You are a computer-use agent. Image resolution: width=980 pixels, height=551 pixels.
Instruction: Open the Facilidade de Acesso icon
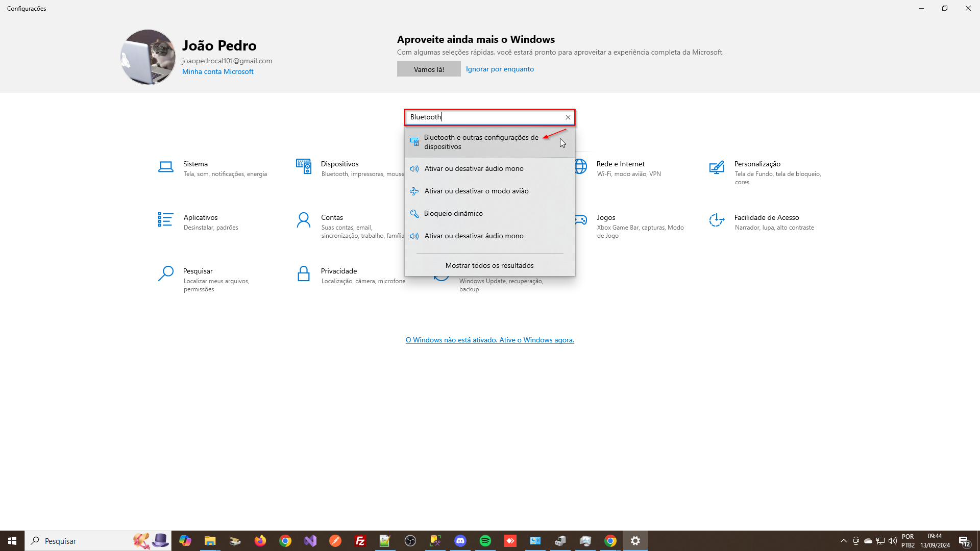click(x=717, y=220)
